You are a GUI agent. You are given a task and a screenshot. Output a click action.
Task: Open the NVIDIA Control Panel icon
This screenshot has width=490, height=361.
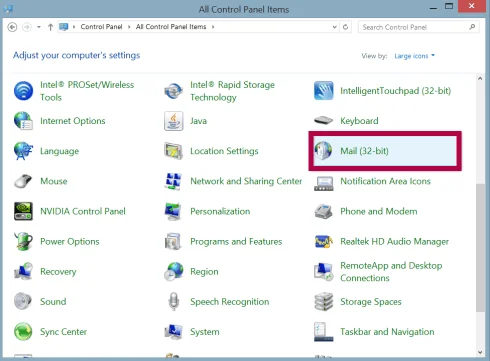pyautogui.click(x=23, y=211)
